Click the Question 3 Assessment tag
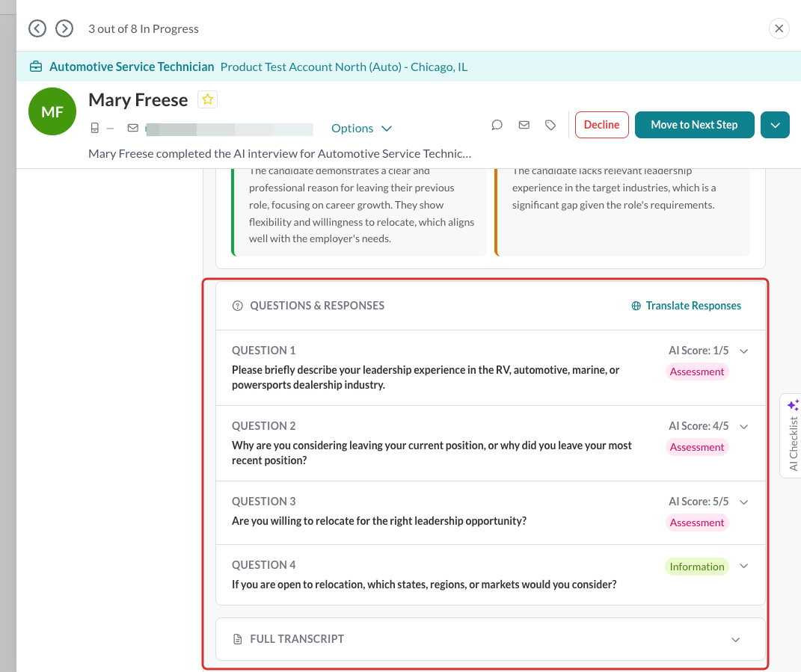801x672 pixels. [x=697, y=523]
